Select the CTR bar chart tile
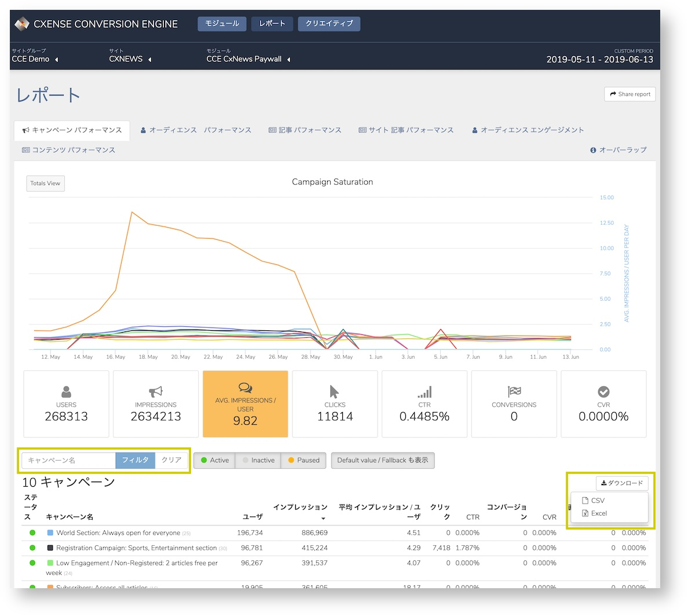This screenshot has width=688, height=616. (424, 404)
